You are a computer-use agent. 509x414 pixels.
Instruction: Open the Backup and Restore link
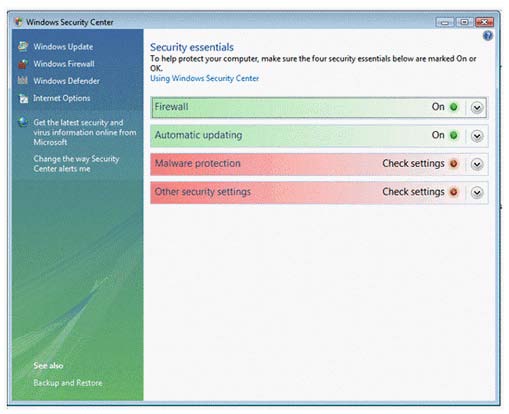pos(68,383)
